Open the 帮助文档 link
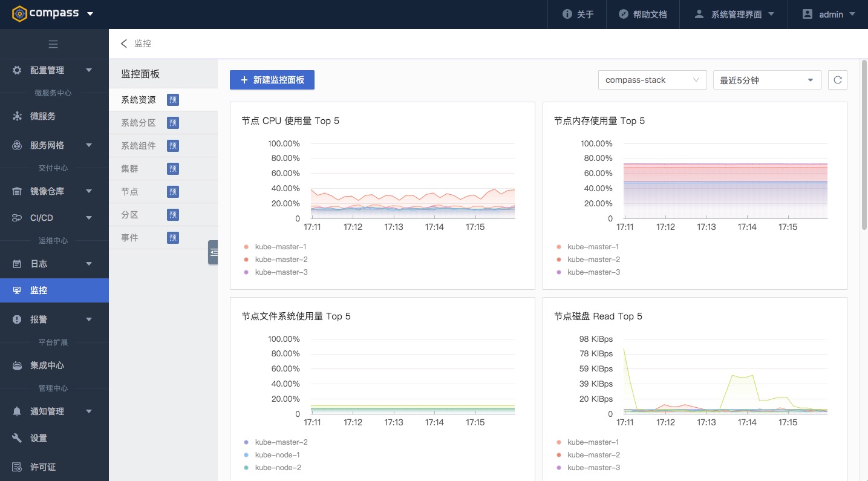The width and height of the screenshot is (868, 481). tap(642, 14)
